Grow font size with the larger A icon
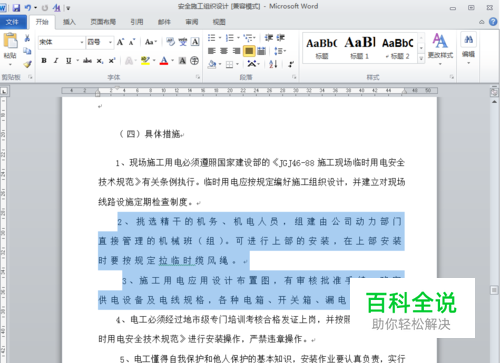The width and height of the screenshot is (500, 363). pos(120,42)
